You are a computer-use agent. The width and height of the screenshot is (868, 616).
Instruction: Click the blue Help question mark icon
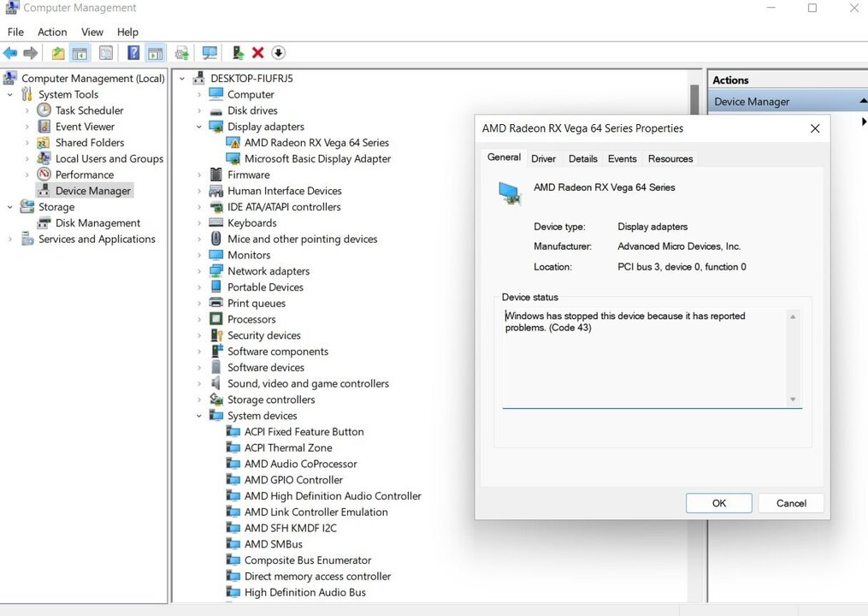point(133,53)
